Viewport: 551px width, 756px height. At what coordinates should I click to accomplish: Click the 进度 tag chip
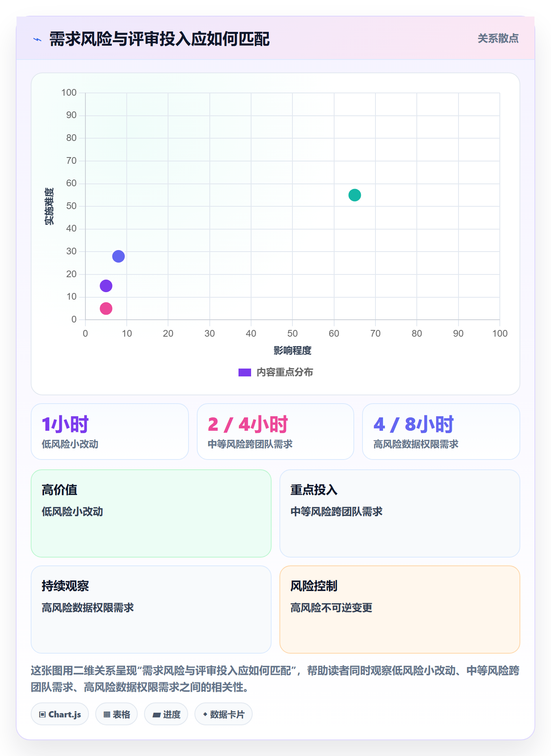(166, 714)
